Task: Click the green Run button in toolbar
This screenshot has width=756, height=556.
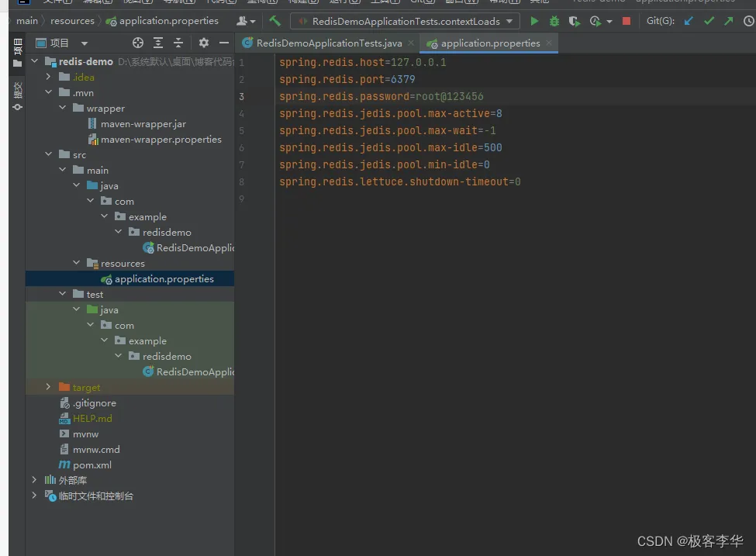Action: click(x=534, y=21)
